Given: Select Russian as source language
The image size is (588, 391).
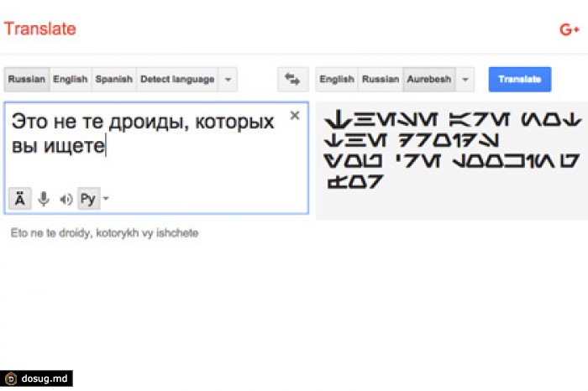Looking at the screenshot, I should (x=27, y=80).
